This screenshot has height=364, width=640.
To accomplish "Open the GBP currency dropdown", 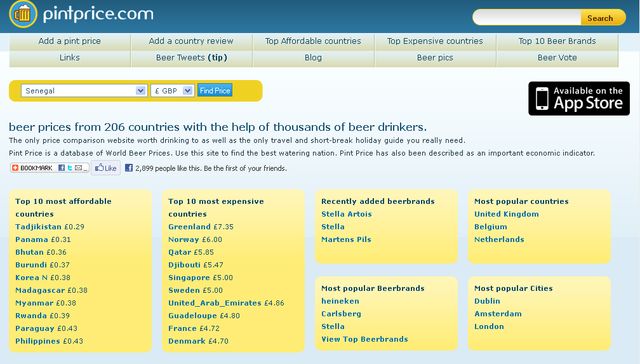I will coord(172,91).
